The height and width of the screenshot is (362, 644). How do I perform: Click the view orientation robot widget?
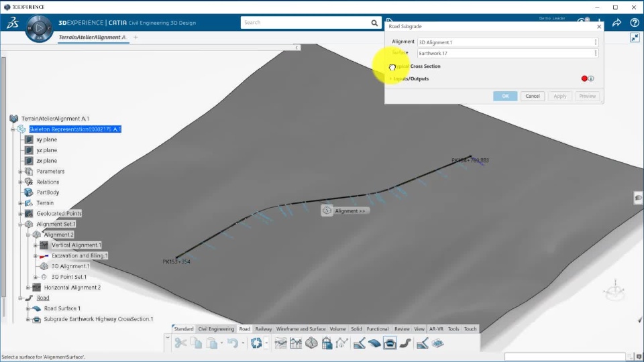click(x=614, y=290)
